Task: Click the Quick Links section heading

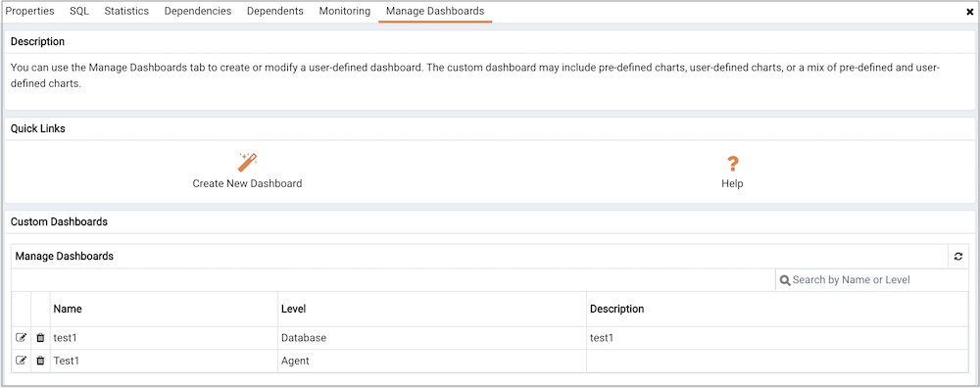Action: point(38,128)
